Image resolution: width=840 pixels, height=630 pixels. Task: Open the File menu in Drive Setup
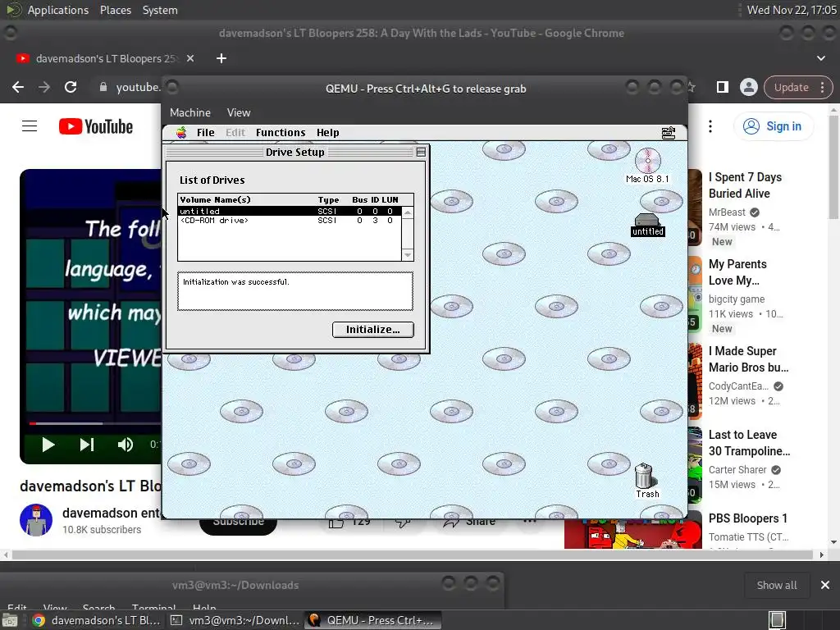tap(205, 132)
